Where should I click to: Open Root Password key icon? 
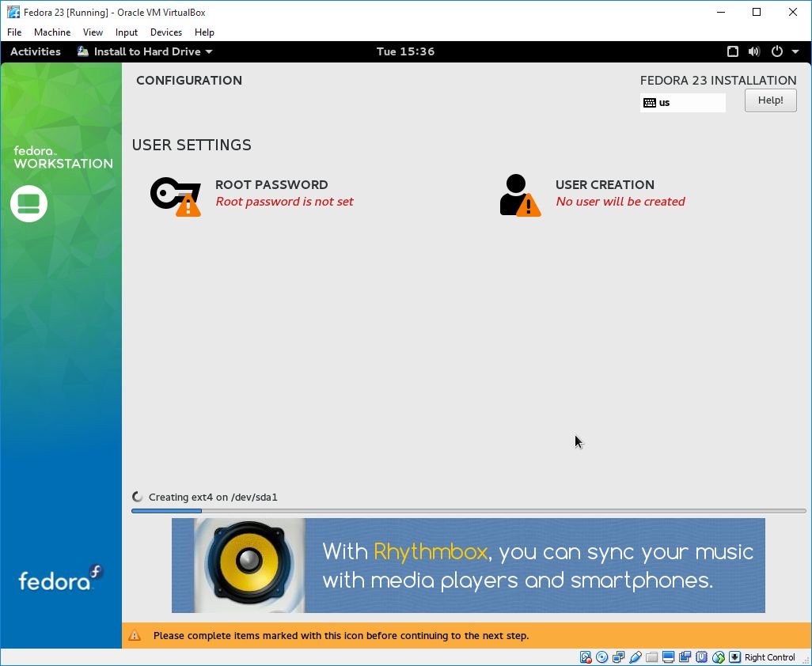click(176, 196)
